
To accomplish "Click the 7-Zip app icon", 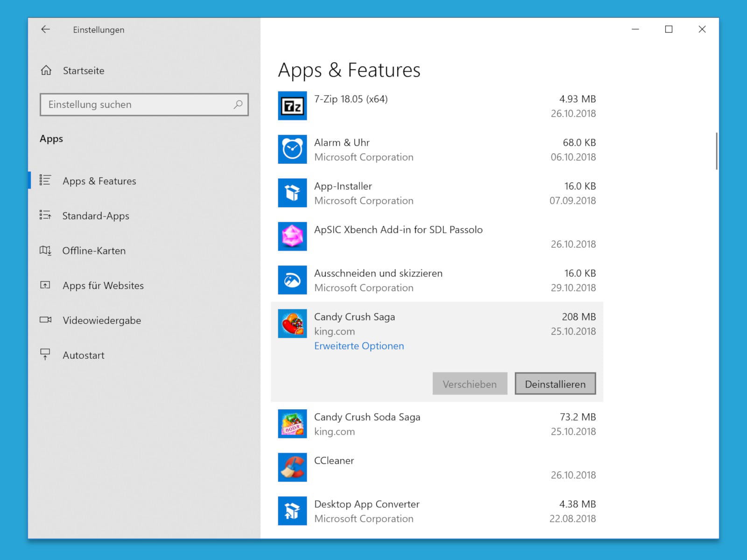I will point(292,106).
